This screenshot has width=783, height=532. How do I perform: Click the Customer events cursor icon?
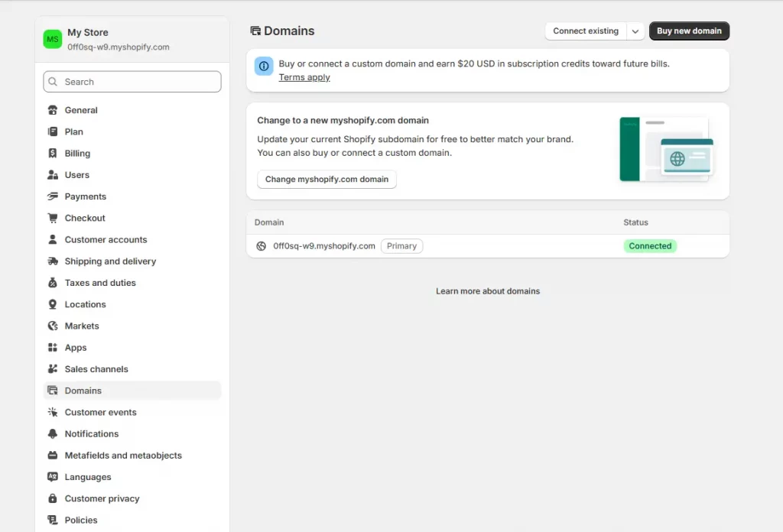click(x=53, y=412)
